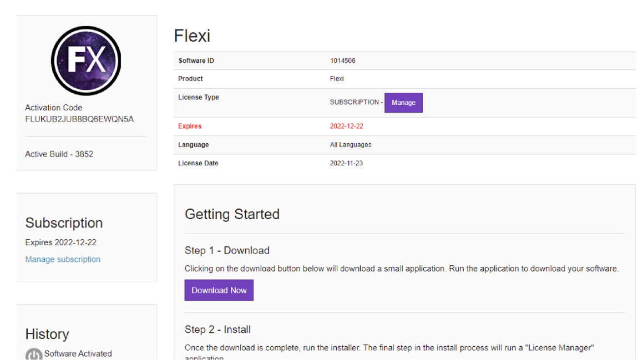This screenshot has width=638, height=364.
Task: Click the License Type label
Action: click(199, 97)
